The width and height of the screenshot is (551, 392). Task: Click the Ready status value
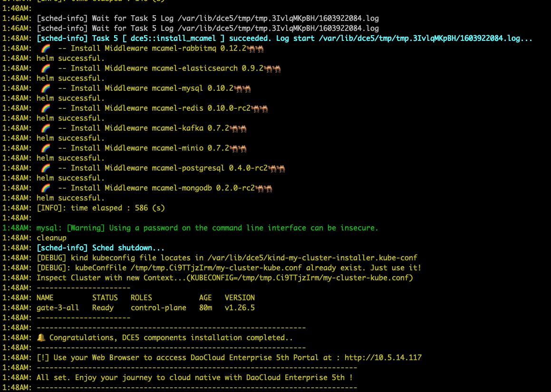click(103, 308)
